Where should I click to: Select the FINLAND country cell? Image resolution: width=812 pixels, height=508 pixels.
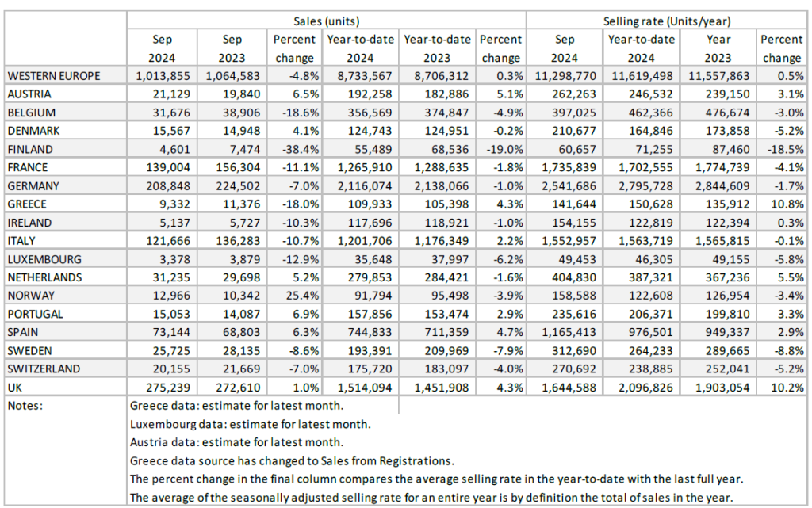point(33,149)
